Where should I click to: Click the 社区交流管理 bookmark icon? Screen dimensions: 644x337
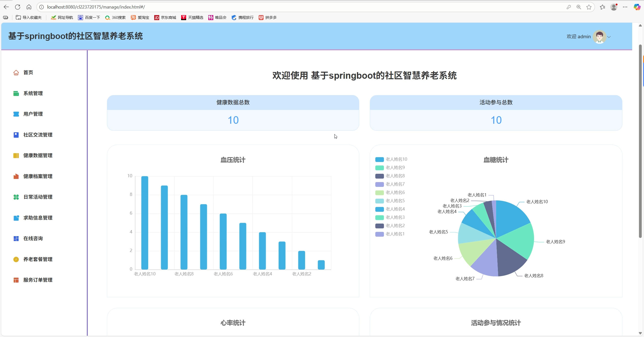[16, 135]
